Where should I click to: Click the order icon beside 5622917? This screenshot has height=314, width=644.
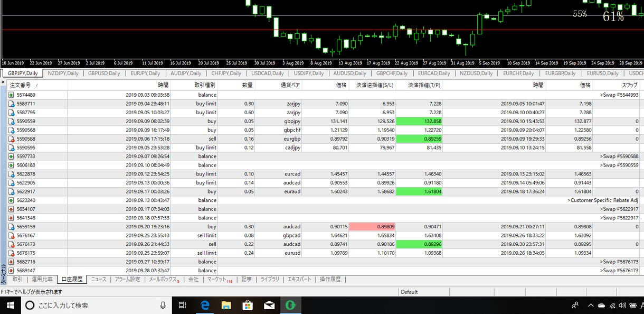point(12,191)
